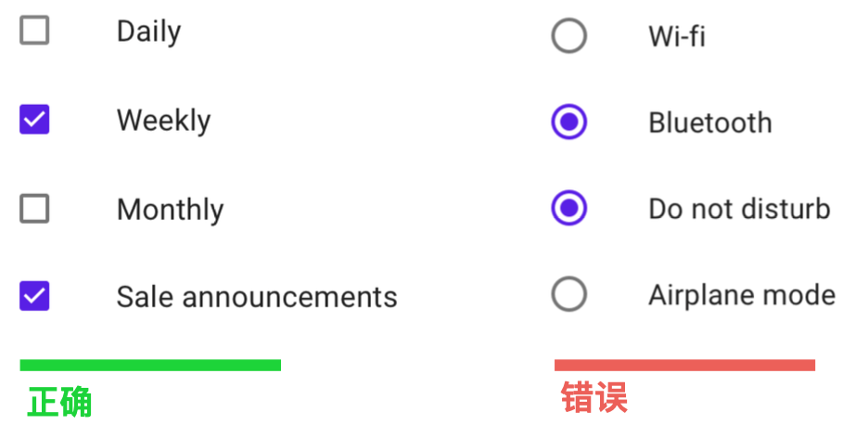Check the Daily checkbox

pos(34,31)
